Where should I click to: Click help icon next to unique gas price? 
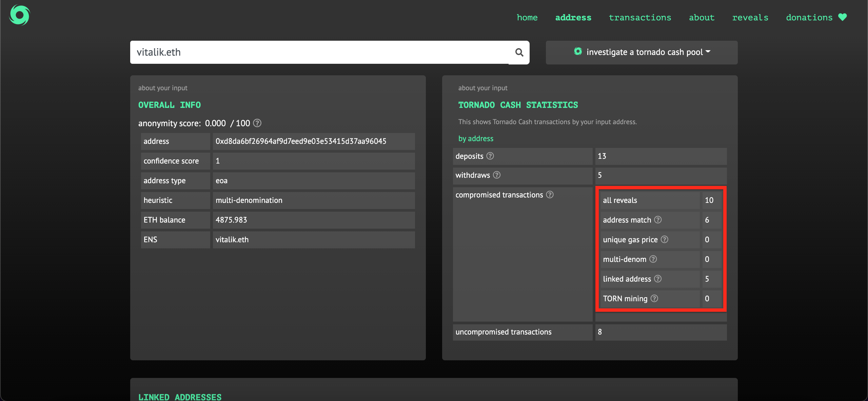coord(665,239)
